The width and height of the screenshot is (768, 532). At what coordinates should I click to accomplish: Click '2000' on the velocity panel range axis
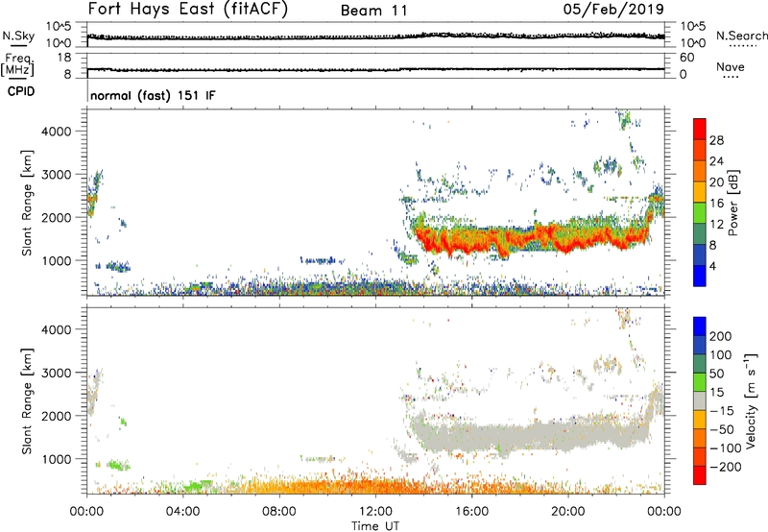[x=56, y=416]
